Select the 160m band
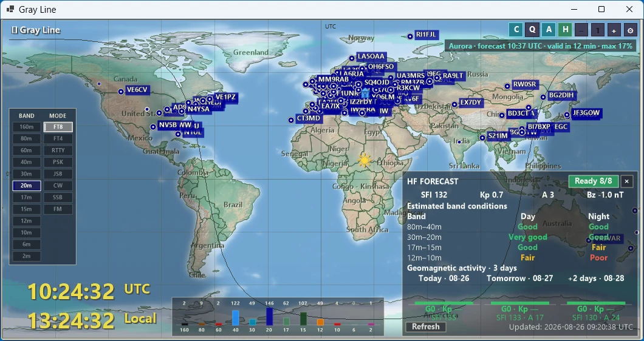 pos(26,127)
